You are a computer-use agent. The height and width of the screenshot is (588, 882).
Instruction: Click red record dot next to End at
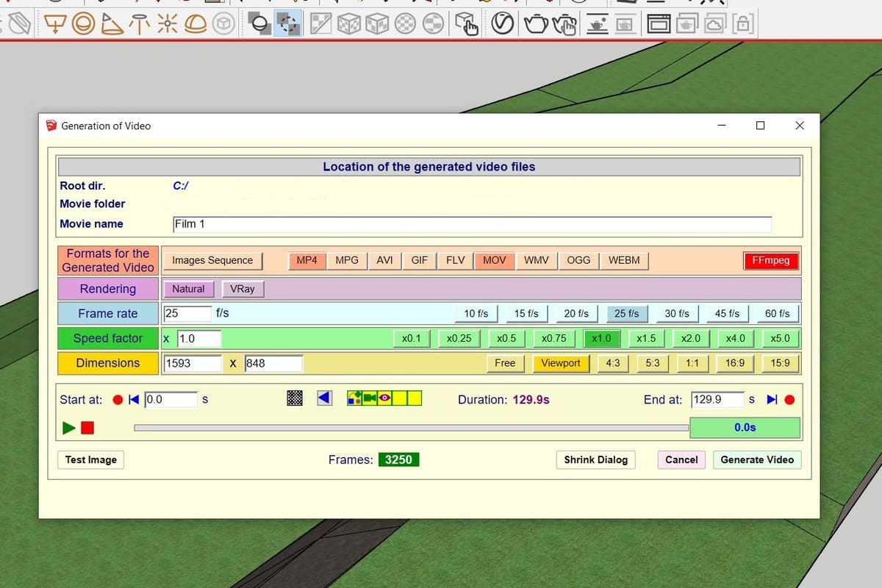(x=789, y=400)
